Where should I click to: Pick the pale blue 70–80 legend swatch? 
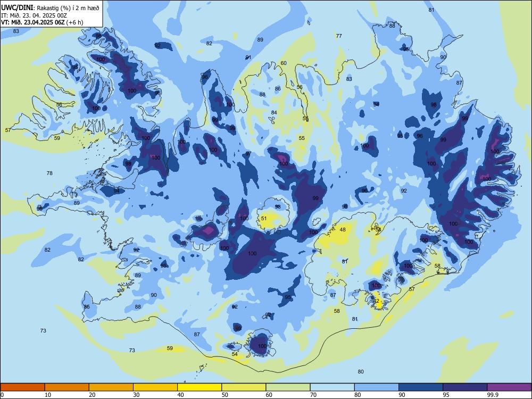tap(332, 387)
